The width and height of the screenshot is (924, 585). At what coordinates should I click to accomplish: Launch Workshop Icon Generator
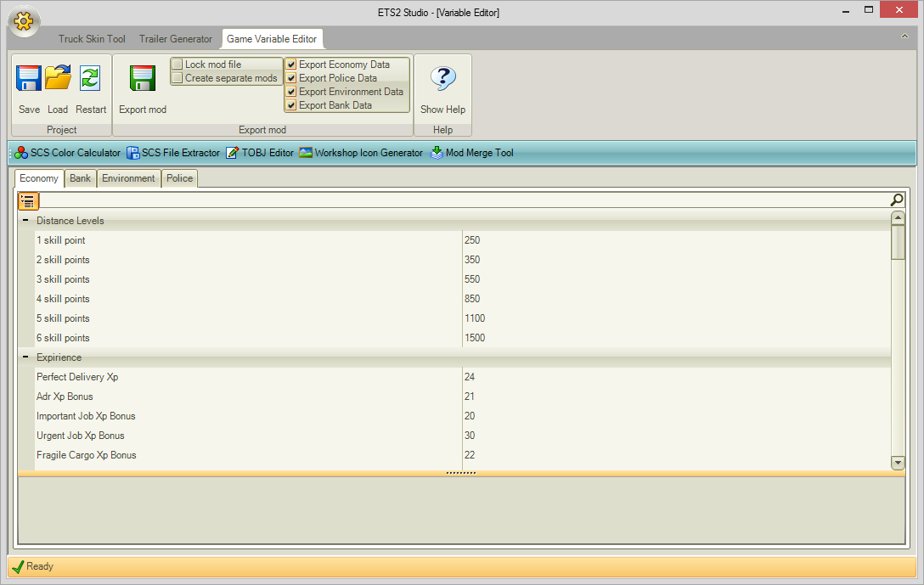point(361,153)
